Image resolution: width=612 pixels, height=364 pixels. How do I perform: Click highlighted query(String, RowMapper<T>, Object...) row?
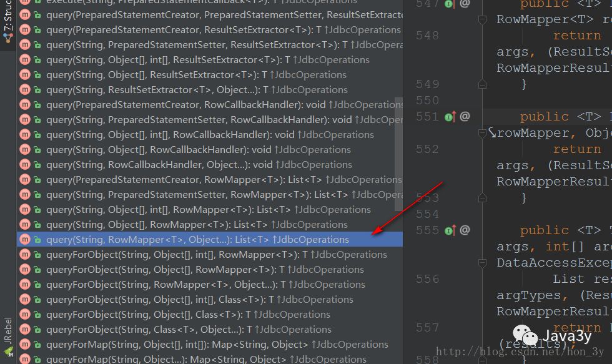210,240
